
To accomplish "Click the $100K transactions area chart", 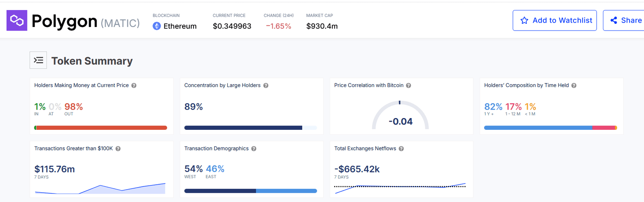I will (100, 189).
